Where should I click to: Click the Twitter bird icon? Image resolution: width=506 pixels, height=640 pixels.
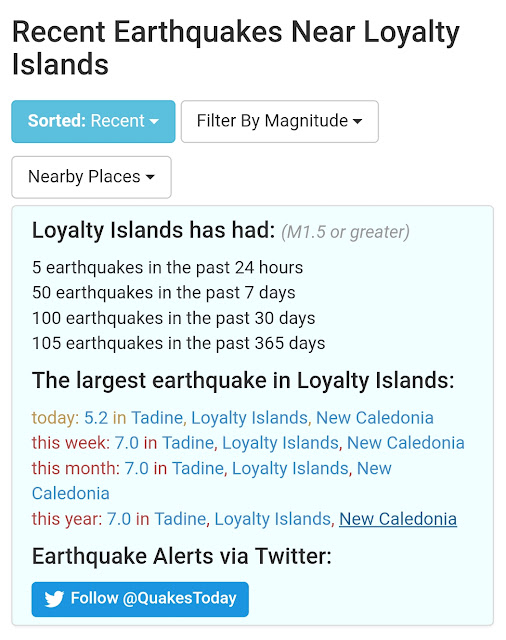[54, 599]
